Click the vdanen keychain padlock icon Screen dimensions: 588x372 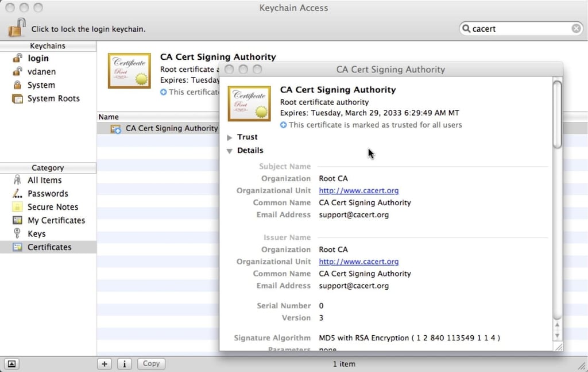(x=17, y=72)
